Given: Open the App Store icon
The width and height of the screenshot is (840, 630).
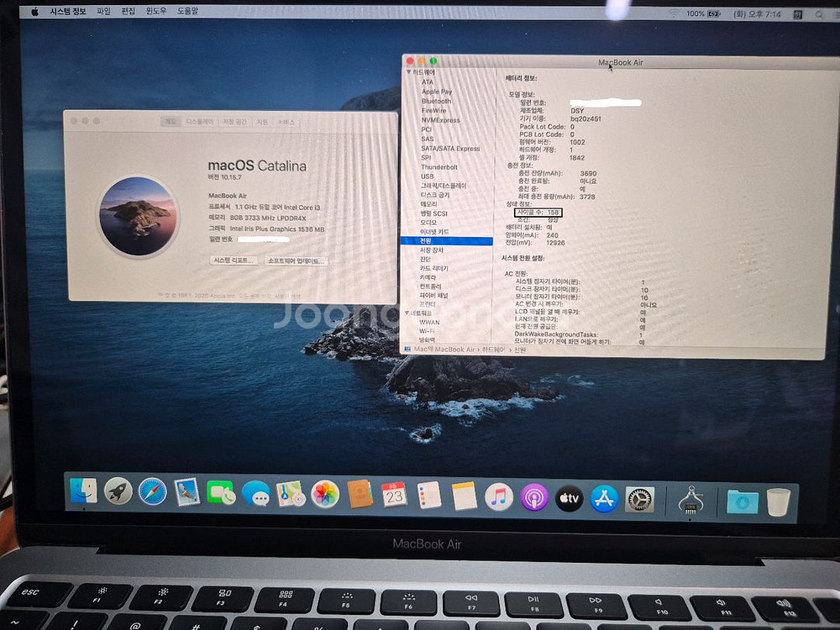Looking at the screenshot, I should [604, 499].
